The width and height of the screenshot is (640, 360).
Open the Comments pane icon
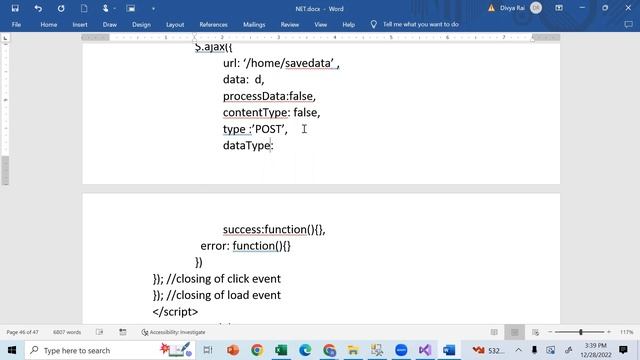click(x=628, y=24)
